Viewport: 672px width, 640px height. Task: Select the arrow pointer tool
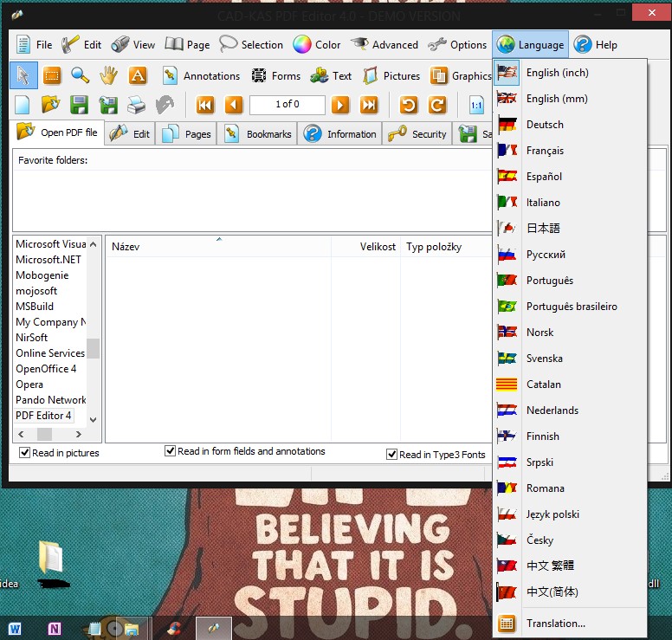[x=23, y=75]
